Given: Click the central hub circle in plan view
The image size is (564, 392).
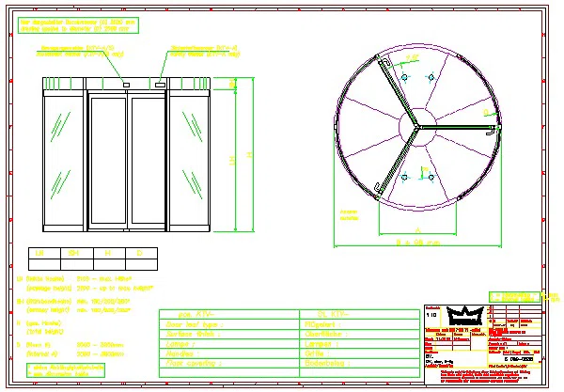Looking at the screenshot, I should click(417, 127).
